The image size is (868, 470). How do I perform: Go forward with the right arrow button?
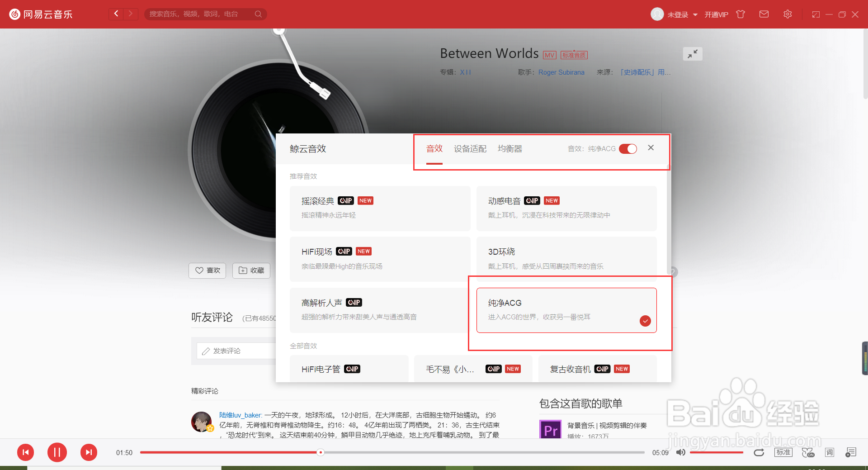(131, 14)
